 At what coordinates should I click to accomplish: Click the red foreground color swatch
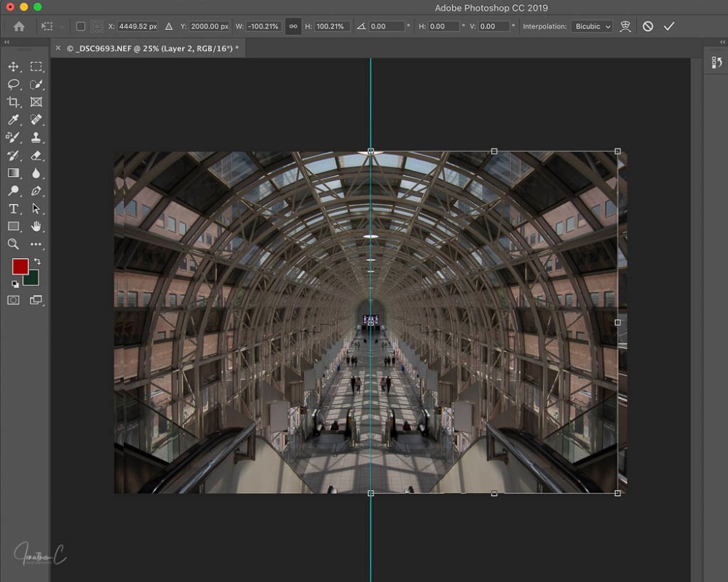[20, 267]
